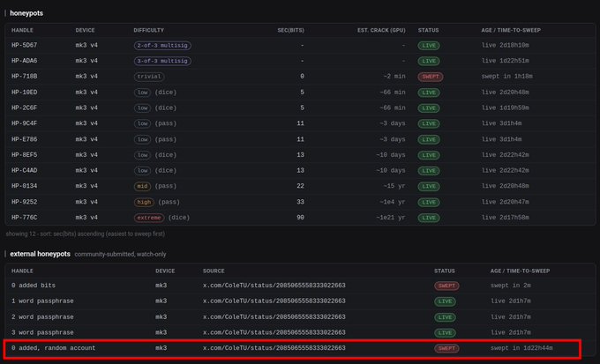Screen dimensions: 600x364
Task: Click the "honeypots" section heading
Action: 26,13
